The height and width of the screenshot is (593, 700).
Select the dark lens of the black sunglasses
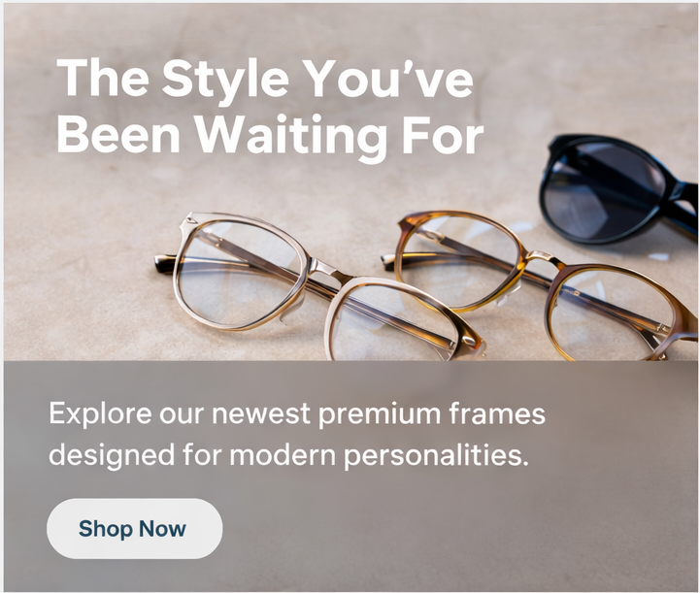[604, 192]
